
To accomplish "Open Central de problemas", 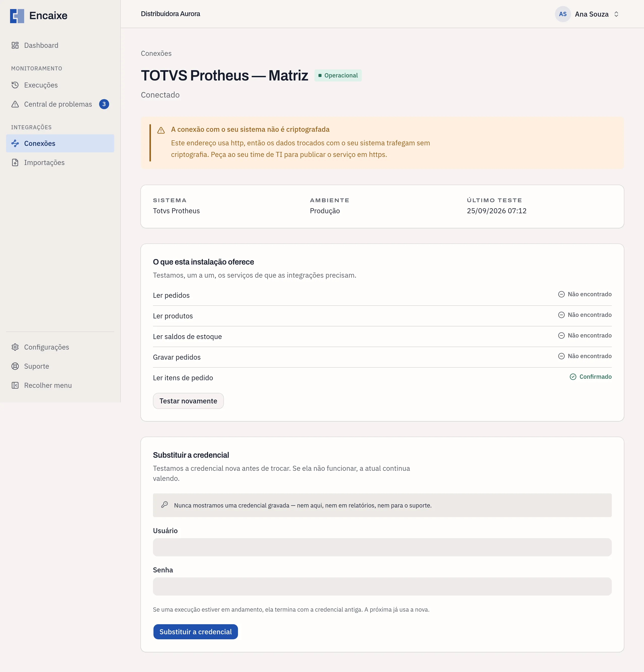I will point(60,104).
